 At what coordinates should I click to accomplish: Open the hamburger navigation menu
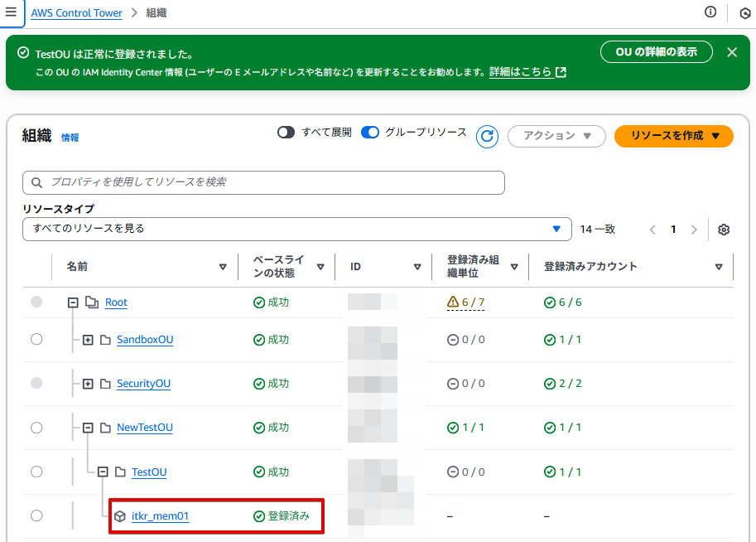11,12
